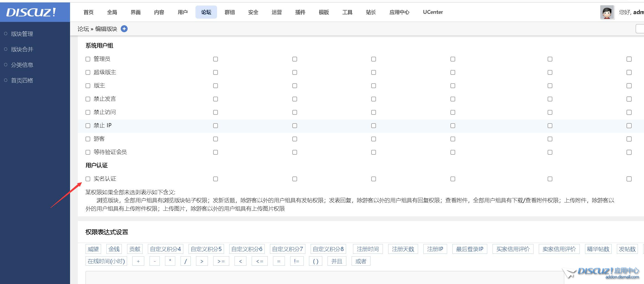Screen dimensions: 644x284
Task: Focus the permission expression text box
Action: tap(325, 278)
